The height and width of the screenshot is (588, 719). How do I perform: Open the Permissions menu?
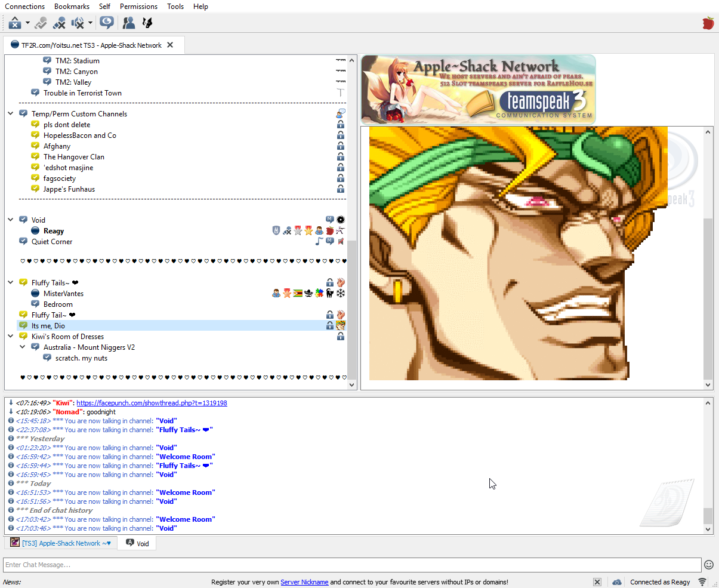[x=138, y=7]
